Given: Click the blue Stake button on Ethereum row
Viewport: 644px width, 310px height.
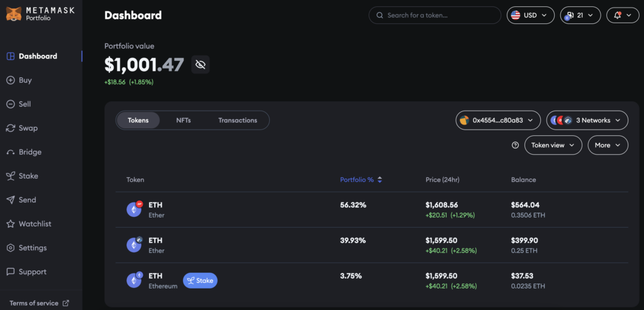Looking at the screenshot, I should pyautogui.click(x=200, y=280).
